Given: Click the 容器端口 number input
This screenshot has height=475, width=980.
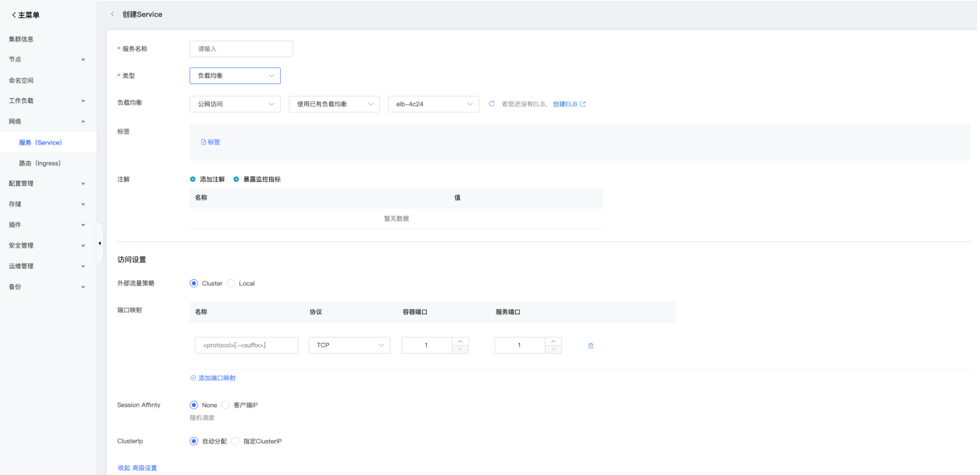Looking at the screenshot, I should pos(426,345).
